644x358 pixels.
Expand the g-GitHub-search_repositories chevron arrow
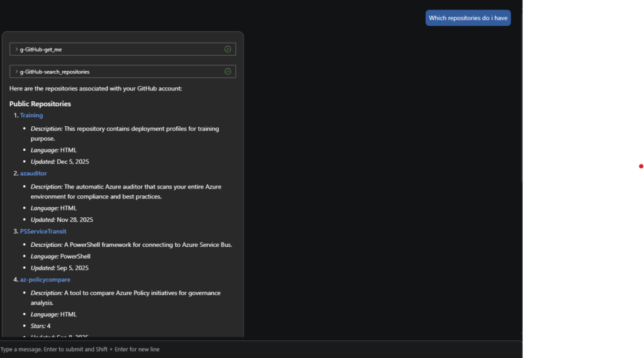pos(16,72)
